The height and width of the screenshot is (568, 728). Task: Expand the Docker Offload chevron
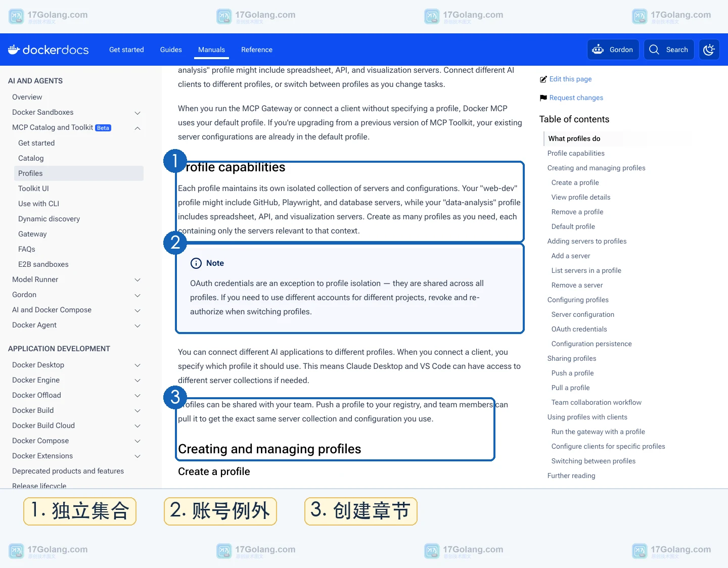coord(138,396)
